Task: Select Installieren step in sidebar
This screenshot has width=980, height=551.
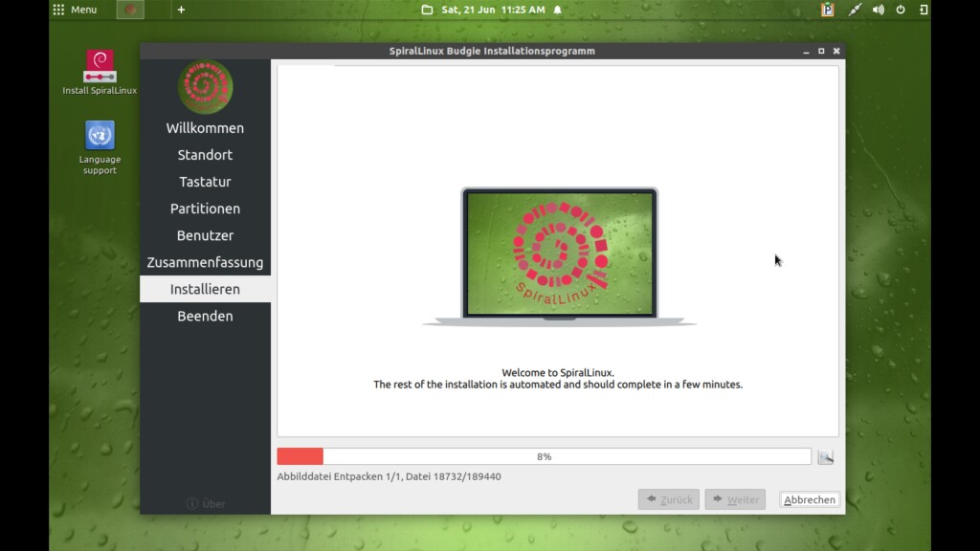Action: 205,289
